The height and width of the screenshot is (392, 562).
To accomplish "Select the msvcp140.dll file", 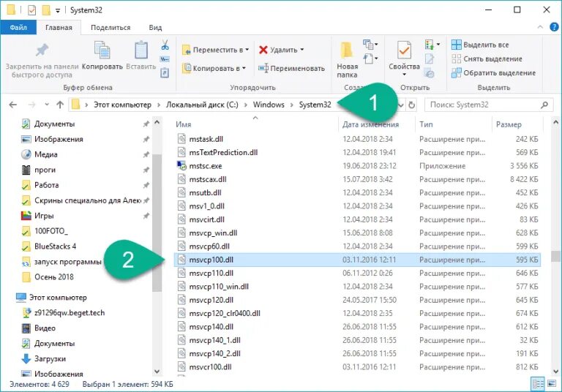I will pyautogui.click(x=357, y=327).
